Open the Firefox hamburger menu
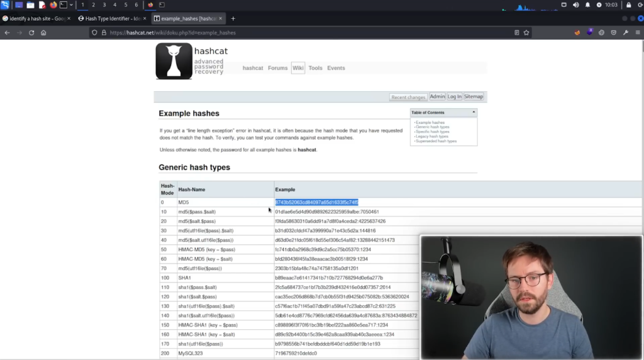The height and width of the screenshot is (360, 644). (x=638, y=33)
